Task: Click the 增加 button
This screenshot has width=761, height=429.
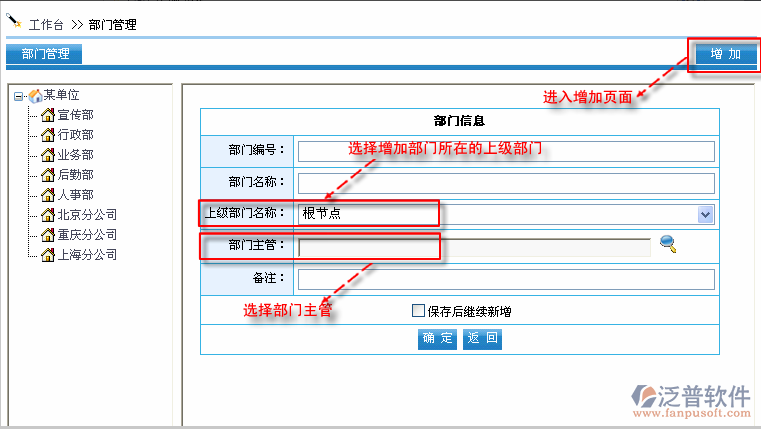Action: point(726,53)
